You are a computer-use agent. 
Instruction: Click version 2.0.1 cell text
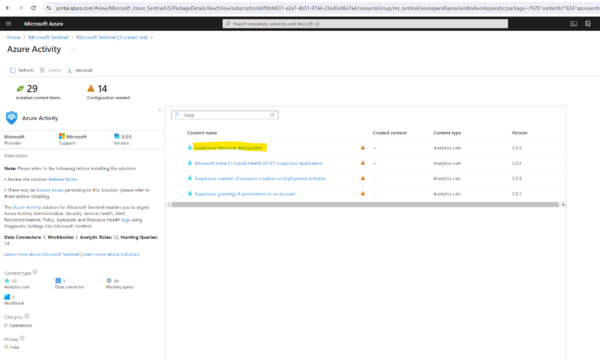[x=517, y=194]
